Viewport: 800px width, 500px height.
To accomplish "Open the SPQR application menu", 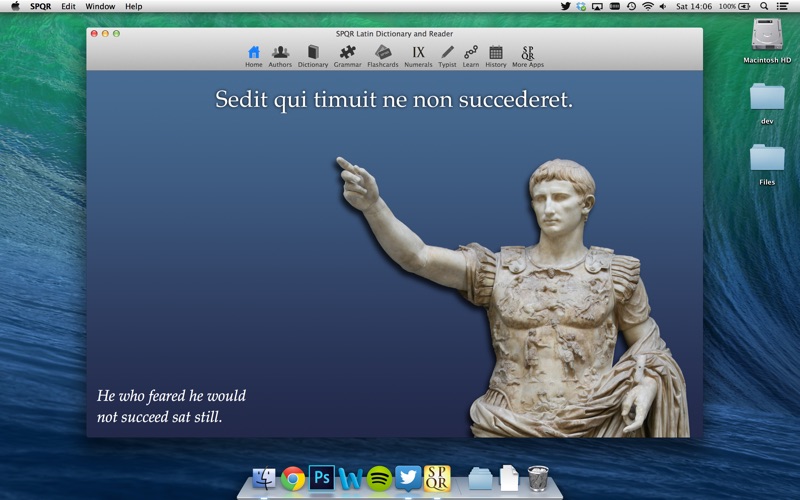I will coord(40,6).
